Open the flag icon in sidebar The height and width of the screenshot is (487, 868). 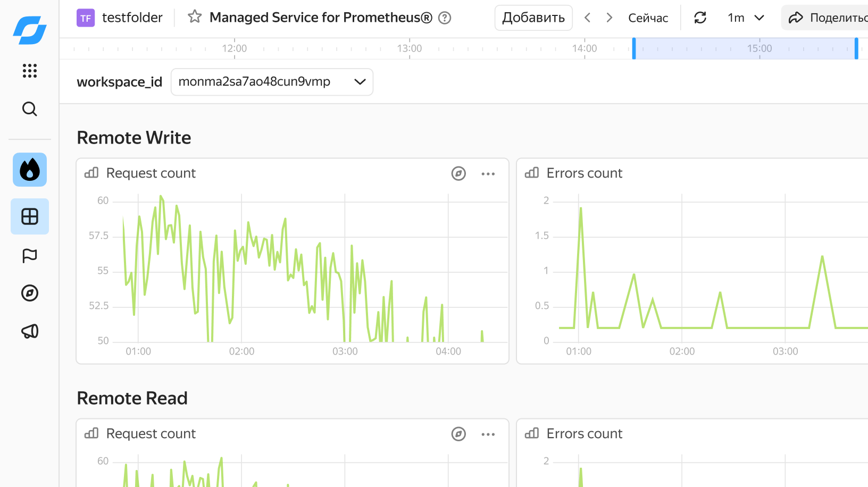[30, 256]
